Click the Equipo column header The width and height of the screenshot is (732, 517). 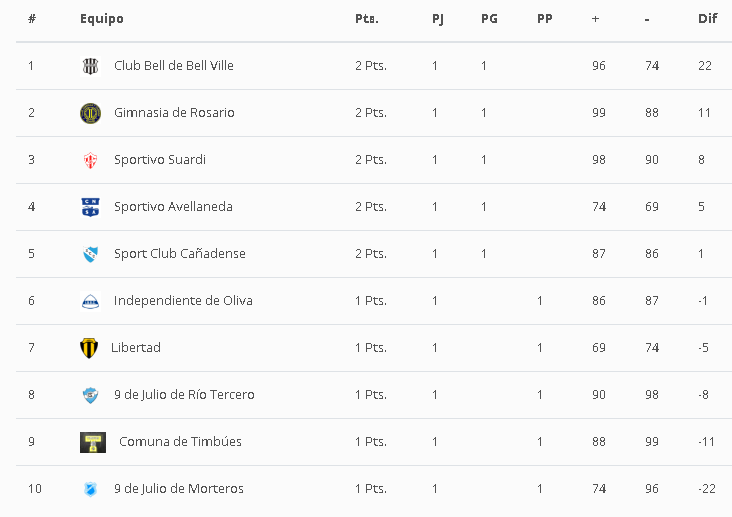102,19
